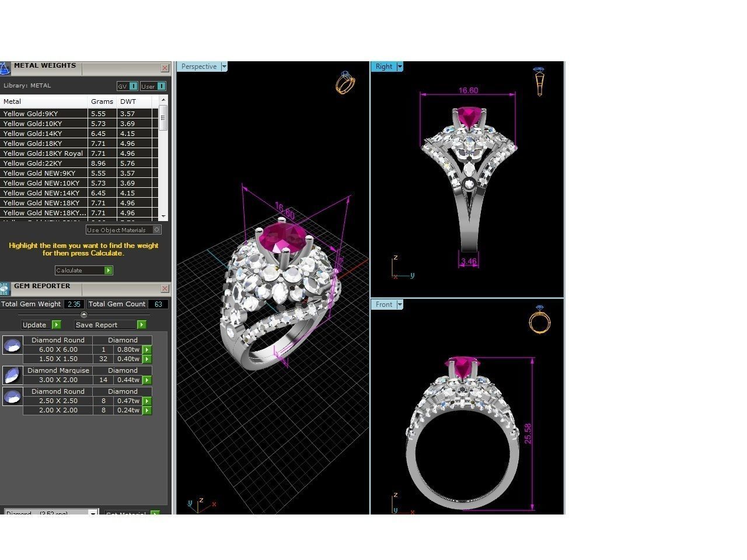
Task: Select the second Diamond Round gem thumbnail
Action: pyautogui.click(x=12, y=397)
